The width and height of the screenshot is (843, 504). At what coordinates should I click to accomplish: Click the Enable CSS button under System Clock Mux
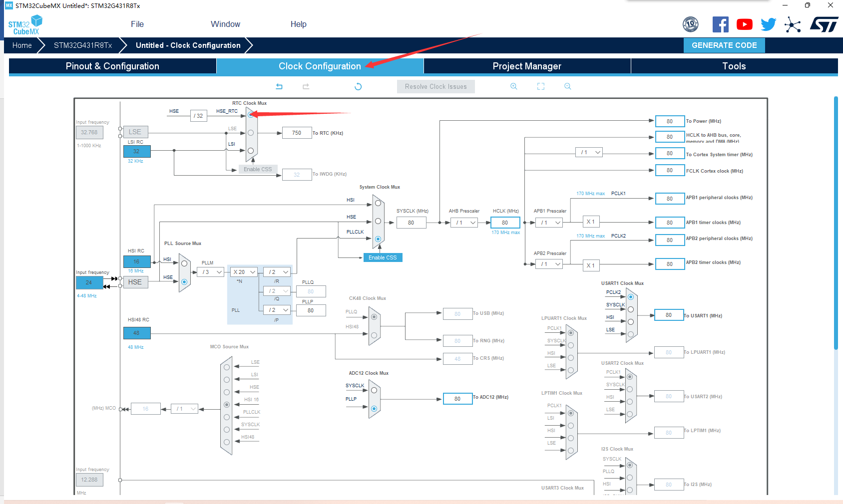[x=383, y=257]
